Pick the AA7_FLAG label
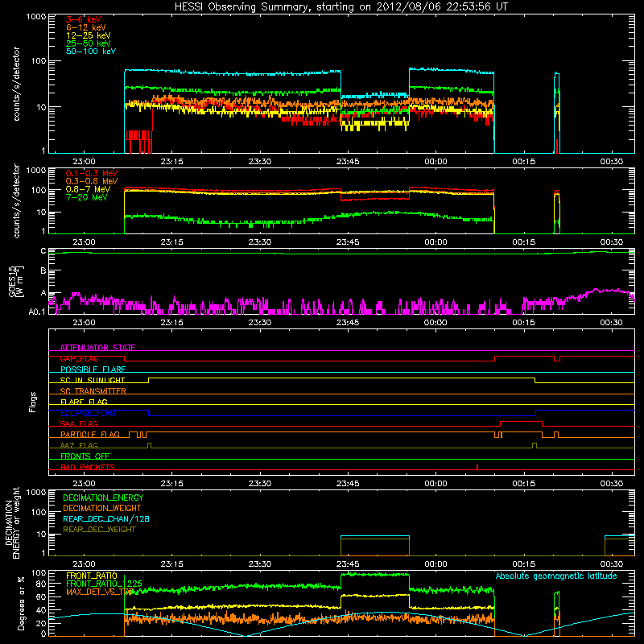This screenshot has width=644, height=644. 79,445
